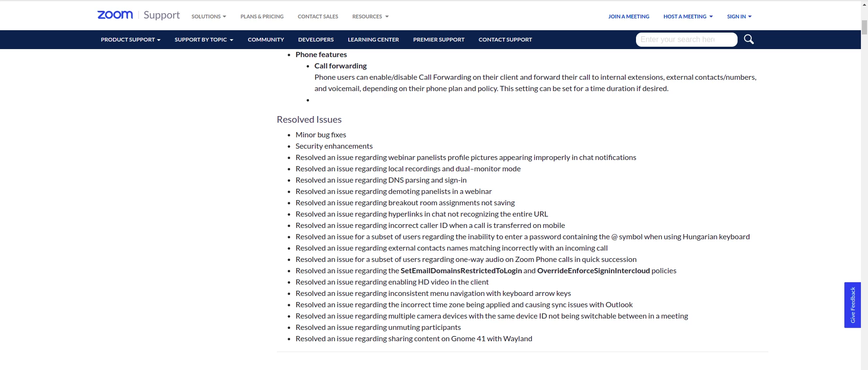Click the Hungarian keyboard issue item
Image resolution: width=868 pixels, height=370 pixels.
(523, 237)
